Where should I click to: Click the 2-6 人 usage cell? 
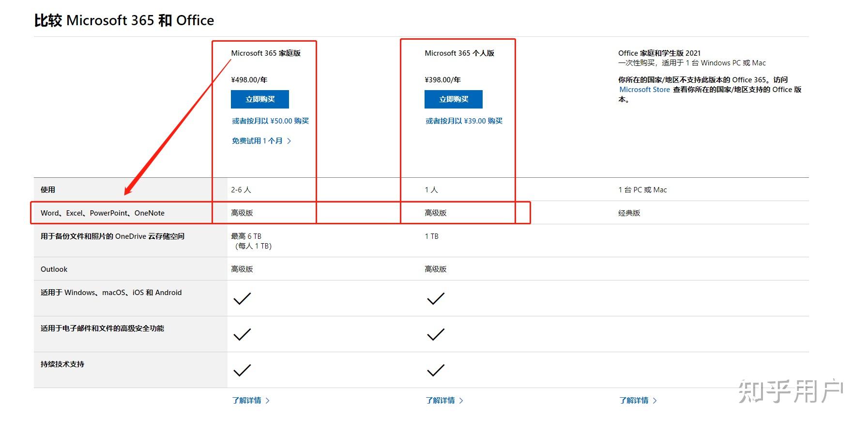coord(241,190)
